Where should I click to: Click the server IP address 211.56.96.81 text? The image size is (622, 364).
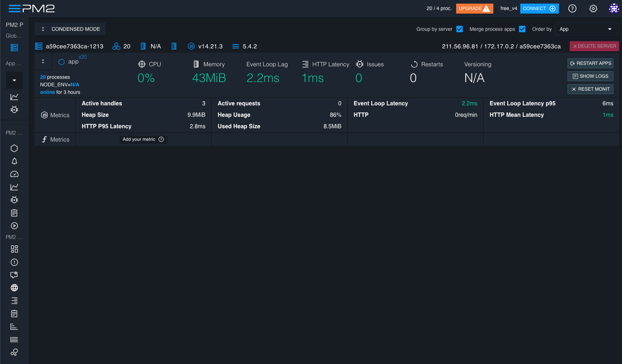460,46
